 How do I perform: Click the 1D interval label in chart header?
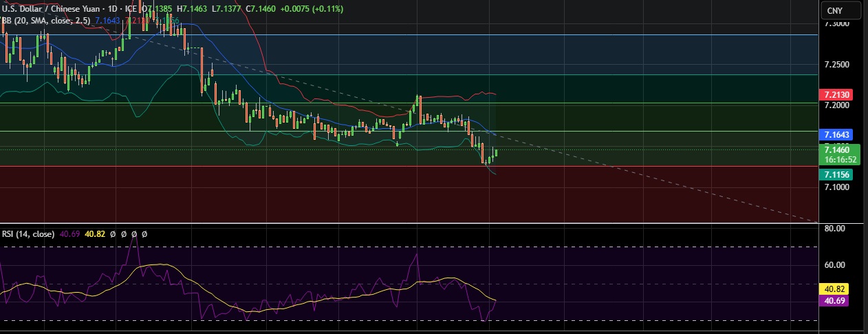click(113, 9)
